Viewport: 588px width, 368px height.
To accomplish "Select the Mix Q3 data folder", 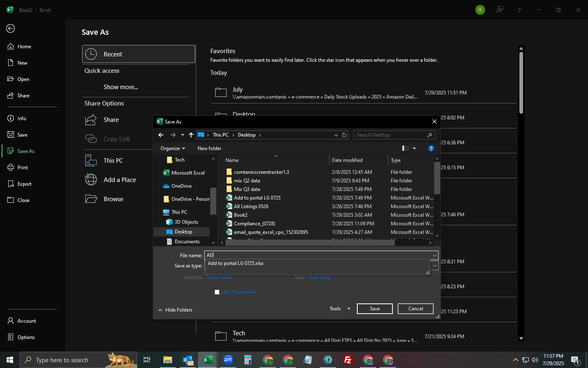I will (247, 189).
